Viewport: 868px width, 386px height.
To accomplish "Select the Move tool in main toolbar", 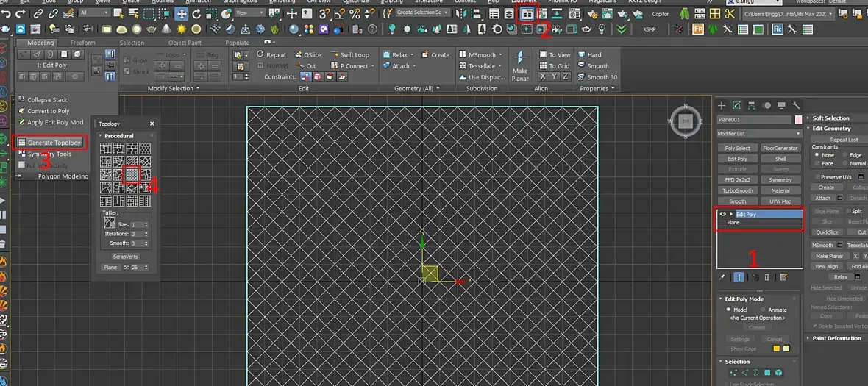I will [181, 13].
